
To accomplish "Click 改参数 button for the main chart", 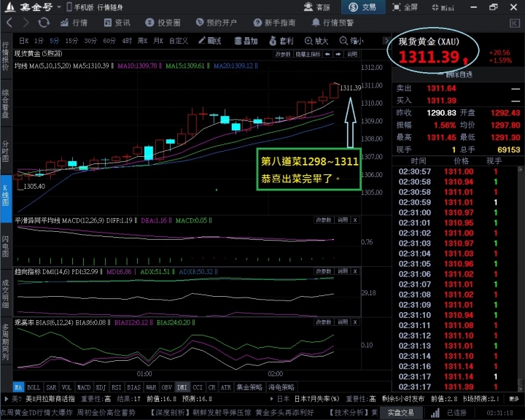I will coord(283,54).
